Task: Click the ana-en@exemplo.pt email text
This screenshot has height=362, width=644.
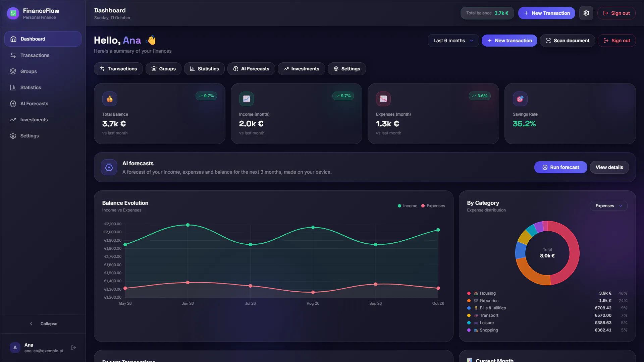Action: pyautogui.click(x=44, y=351)
